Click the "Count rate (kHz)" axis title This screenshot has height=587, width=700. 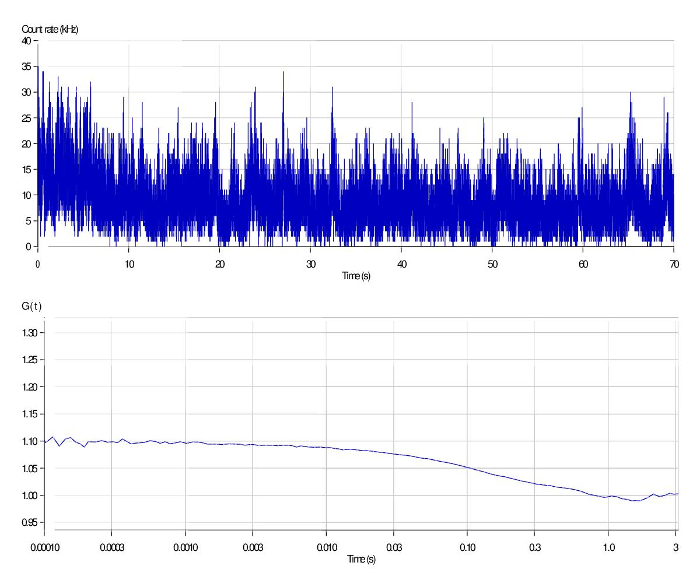tap(50, 29)
